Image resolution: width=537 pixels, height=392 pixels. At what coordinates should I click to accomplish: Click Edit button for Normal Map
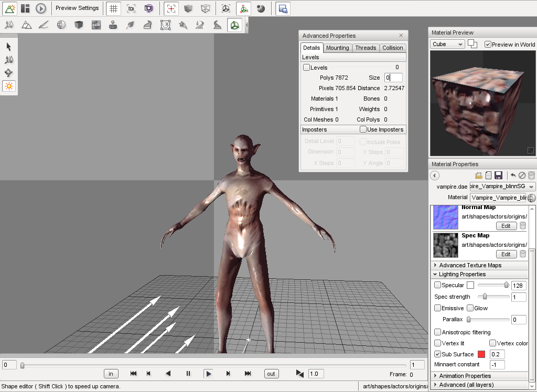(x=506, y=226)
